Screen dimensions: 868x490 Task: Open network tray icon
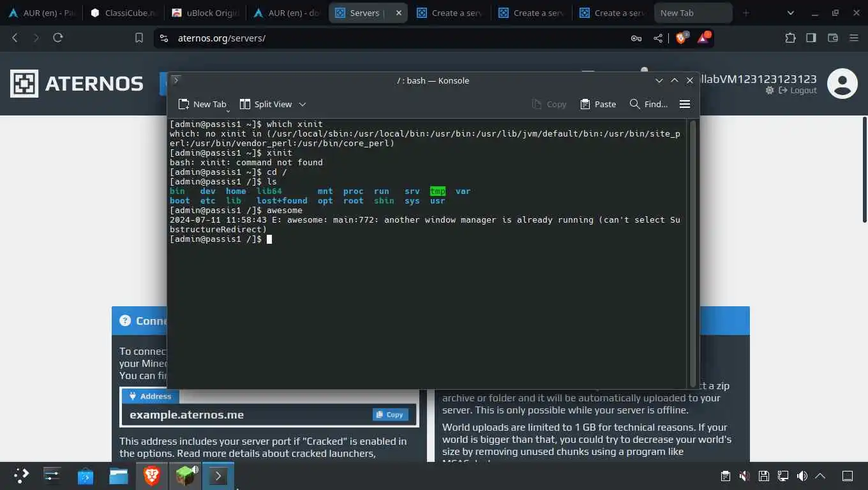pyautogui.click(x=782, y=476)
